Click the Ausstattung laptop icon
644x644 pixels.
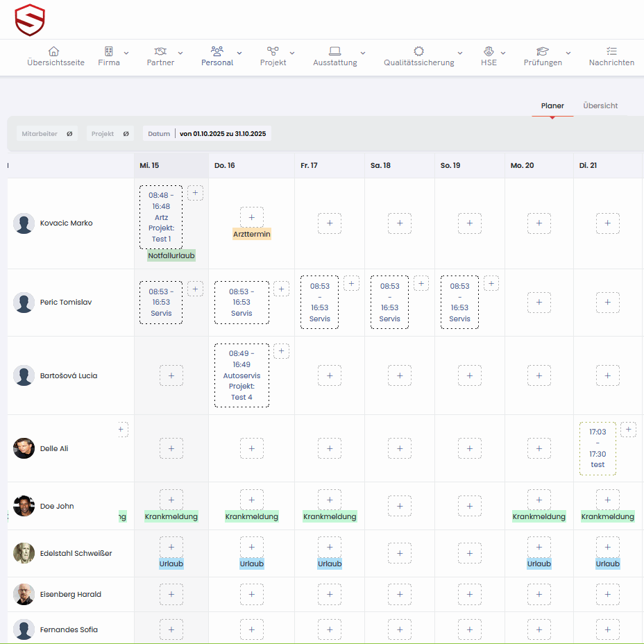point(334,51)
